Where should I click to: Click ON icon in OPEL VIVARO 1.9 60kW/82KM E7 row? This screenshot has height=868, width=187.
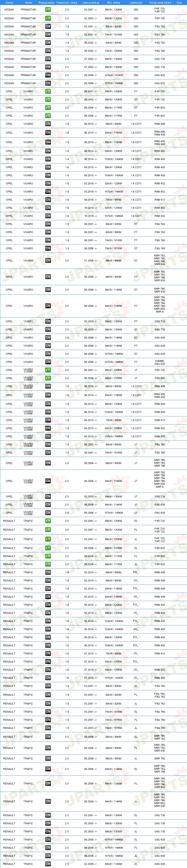48,224
